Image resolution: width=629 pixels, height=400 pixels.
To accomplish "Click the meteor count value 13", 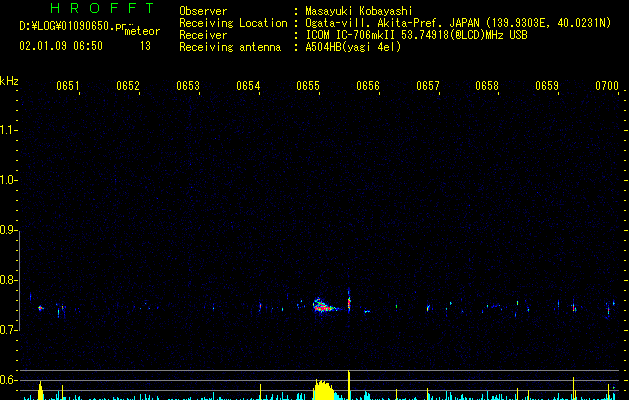I will pos(145,46).
